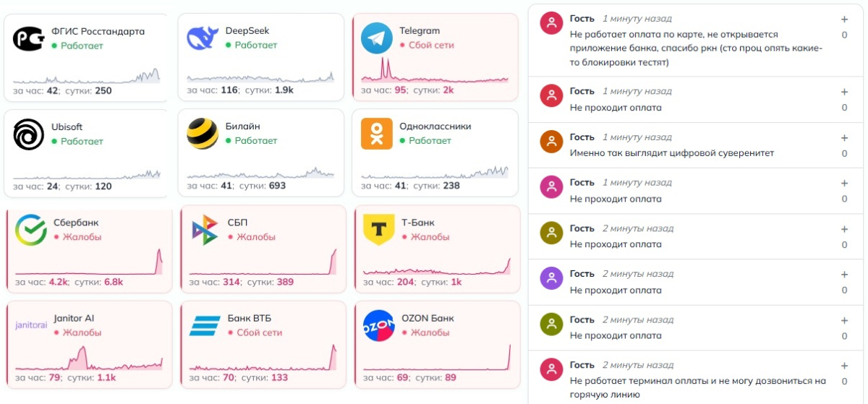Upvote the card payment not working comment

(844, 20)
